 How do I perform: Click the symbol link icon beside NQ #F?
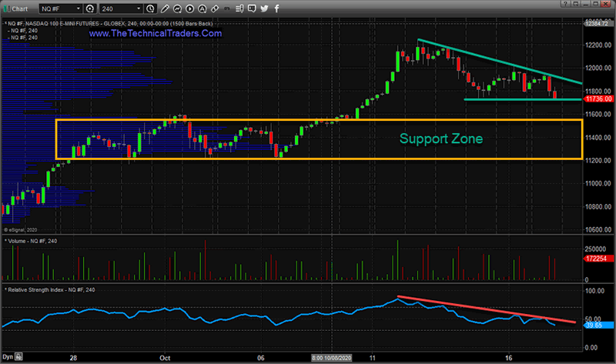coord(90,8)
